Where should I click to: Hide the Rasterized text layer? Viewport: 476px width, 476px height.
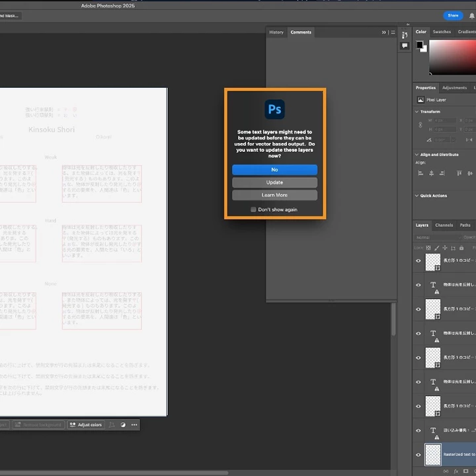point(418,455)
